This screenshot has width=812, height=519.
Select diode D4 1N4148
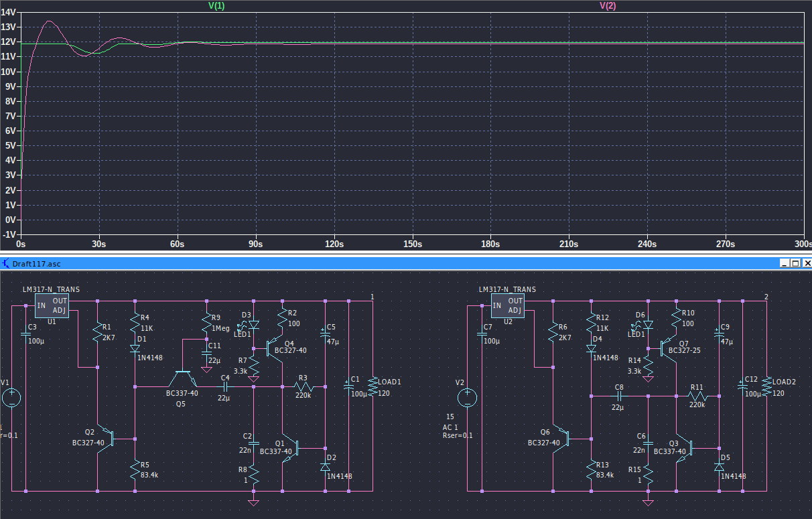click(x=592, y=348)
